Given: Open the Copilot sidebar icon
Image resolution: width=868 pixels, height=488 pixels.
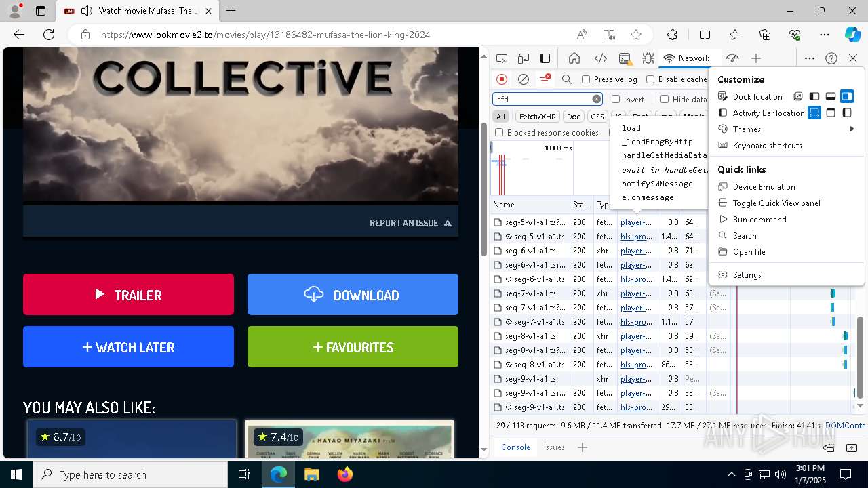Looking at the screenshot, I should (x=852, y=35).
